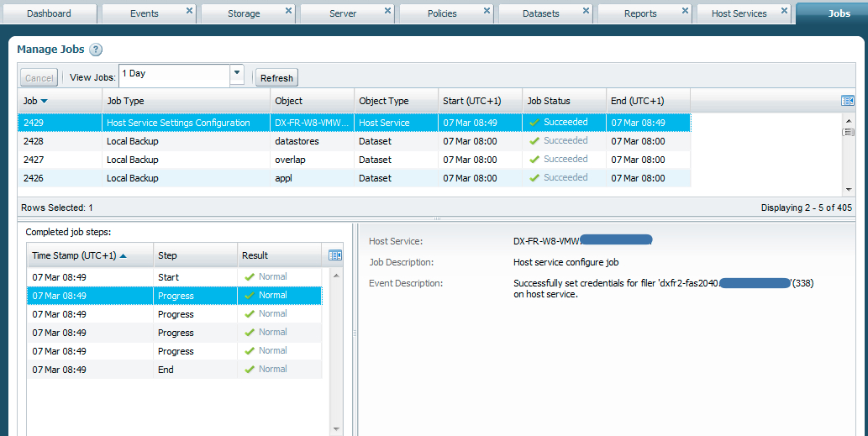Viewport: 868px width, 436px height.
Task: Open the Manage Jobs help icon
Action: [96, 50]
